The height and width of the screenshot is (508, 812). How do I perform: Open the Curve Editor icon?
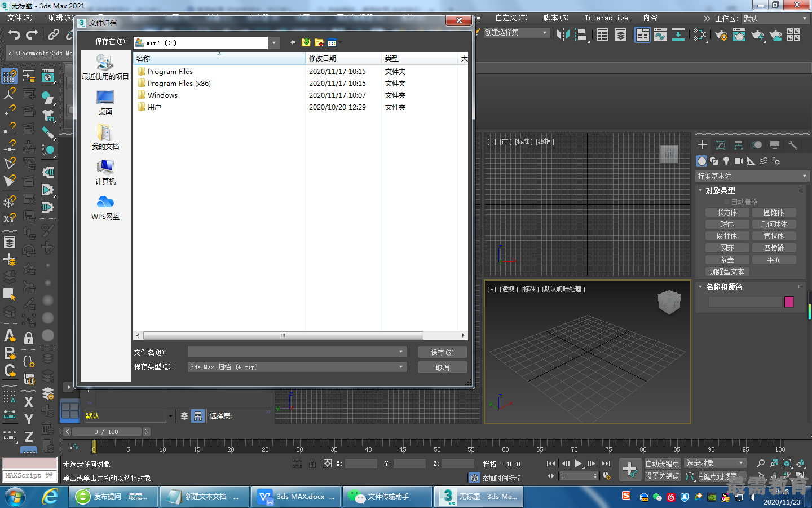pos(660,35)
